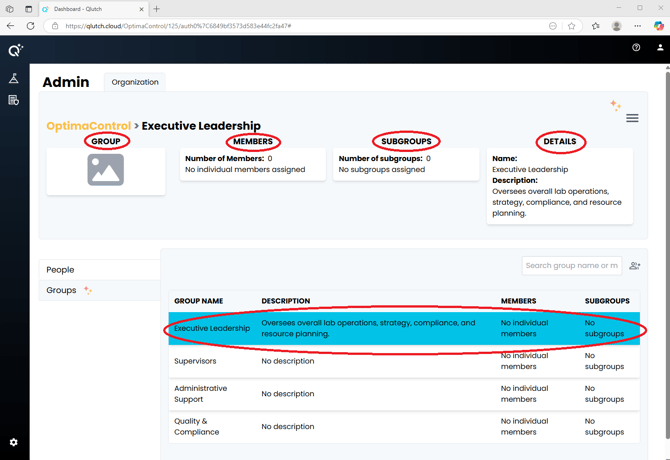Click the Number of subgroups card
Screen dimensions: 670x460
click(x=406, y=164)
